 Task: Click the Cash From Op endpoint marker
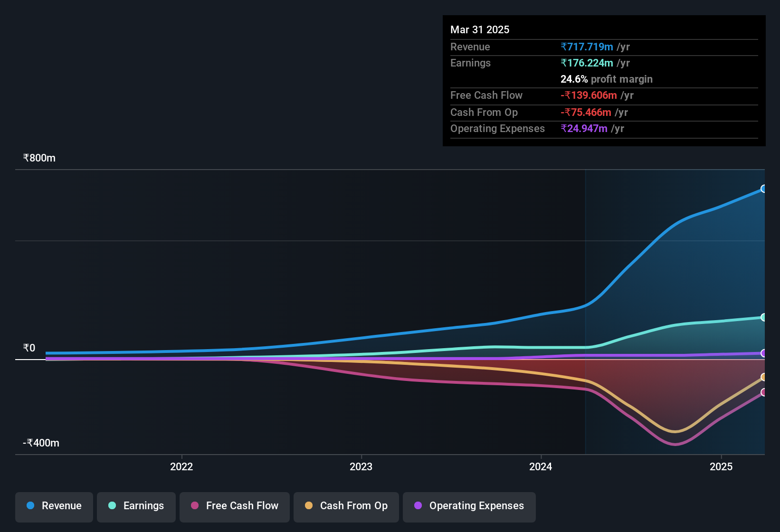tap(763, 377)
